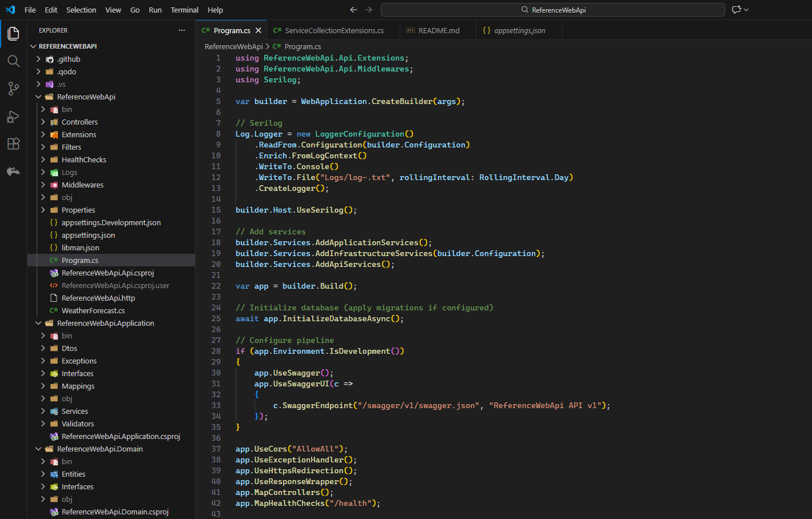Viewport: 812px width, 519px height.
Task: Open the Search view in activity bar
Action: 14,61
